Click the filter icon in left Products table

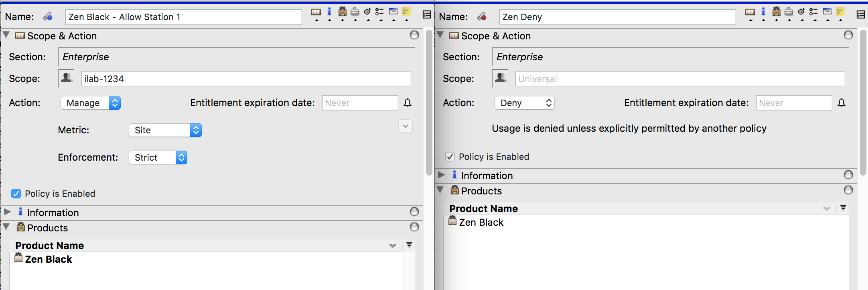[x=409, y=245]
